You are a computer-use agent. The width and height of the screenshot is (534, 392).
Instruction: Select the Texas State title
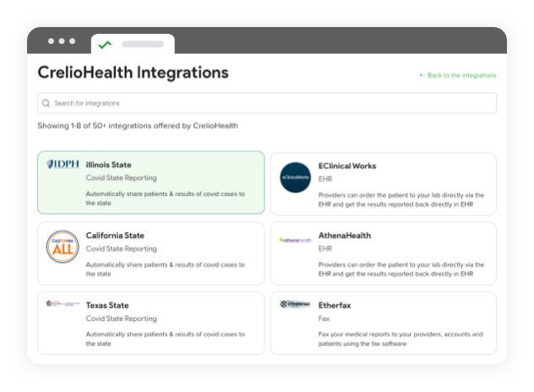coord(107,305)
